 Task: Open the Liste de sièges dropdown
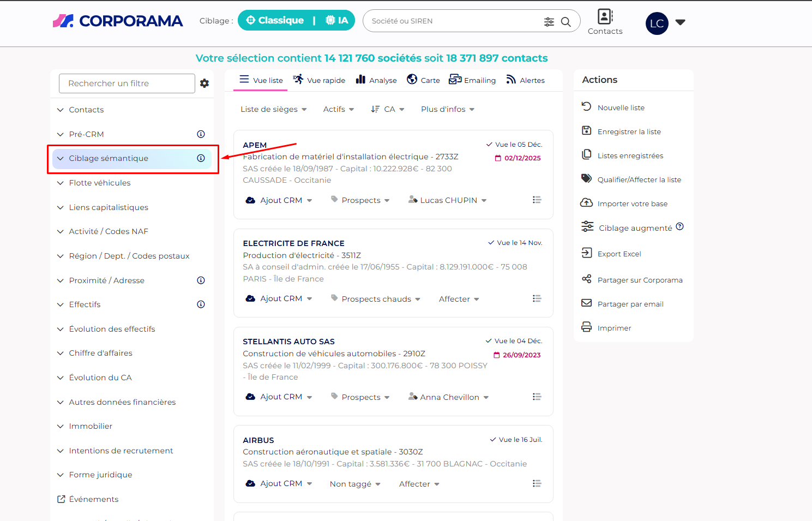273,109
